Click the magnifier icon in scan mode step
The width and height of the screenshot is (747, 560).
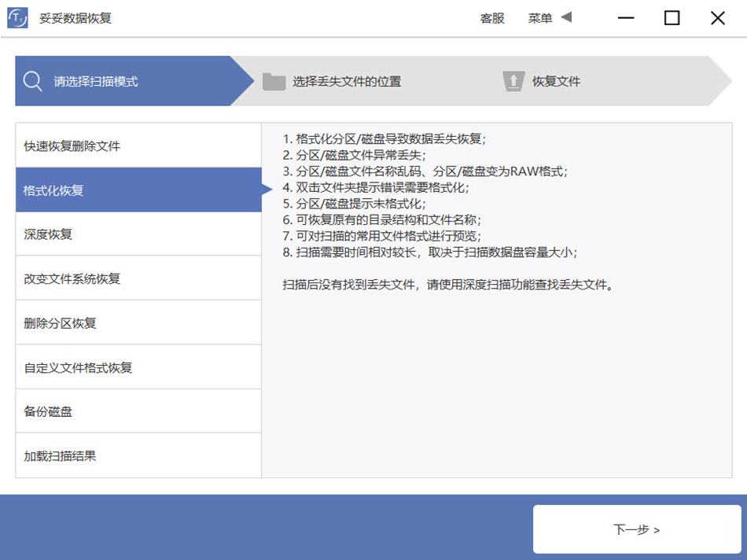tap(32, 82)
